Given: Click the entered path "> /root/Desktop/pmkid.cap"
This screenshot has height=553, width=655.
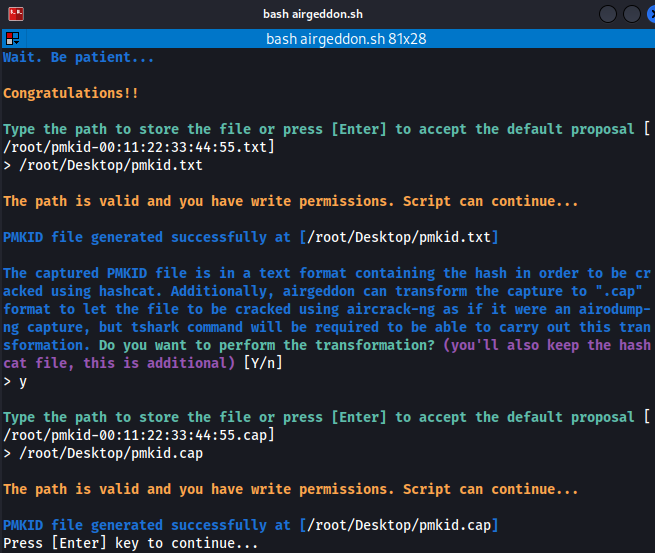Looking at the screenshot, I should 103,453.
